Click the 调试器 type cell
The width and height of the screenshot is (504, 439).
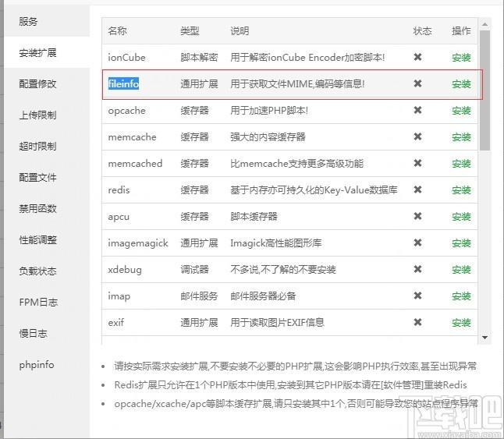[194, 270]
